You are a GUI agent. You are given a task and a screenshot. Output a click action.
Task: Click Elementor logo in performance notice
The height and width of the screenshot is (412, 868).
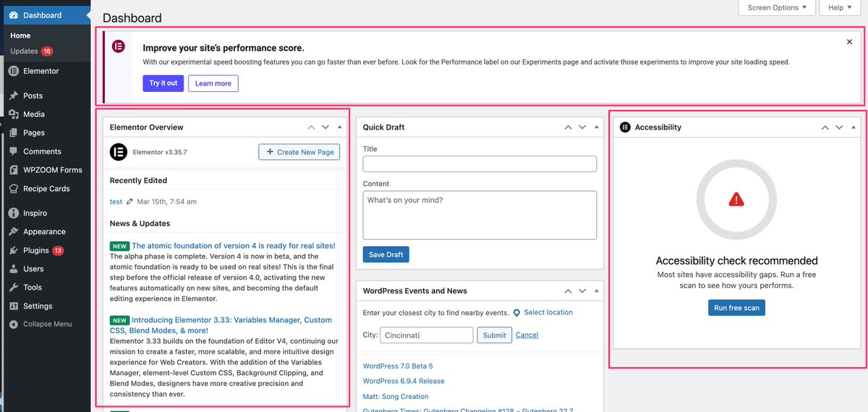coord(119,46)
